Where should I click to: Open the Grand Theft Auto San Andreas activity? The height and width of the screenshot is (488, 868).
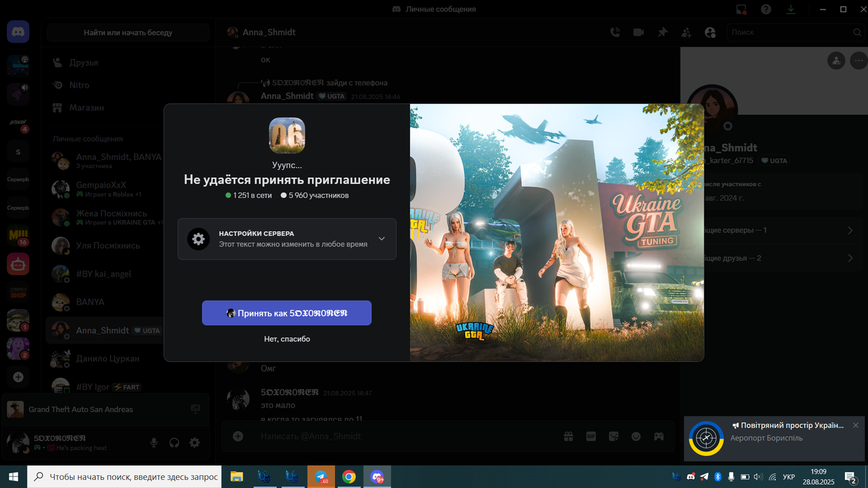coord(104,409)
